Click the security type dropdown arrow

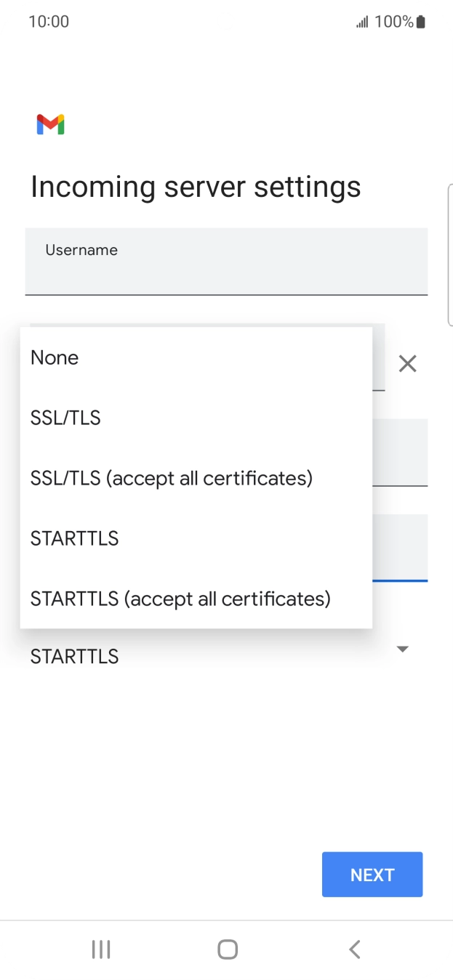[x=402, y=649]
